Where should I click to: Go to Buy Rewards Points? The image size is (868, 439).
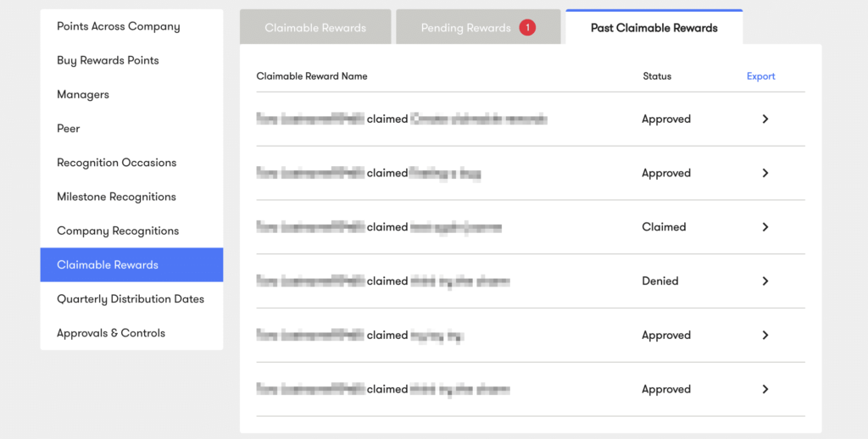pyautogui.click(x=131, y=60)
